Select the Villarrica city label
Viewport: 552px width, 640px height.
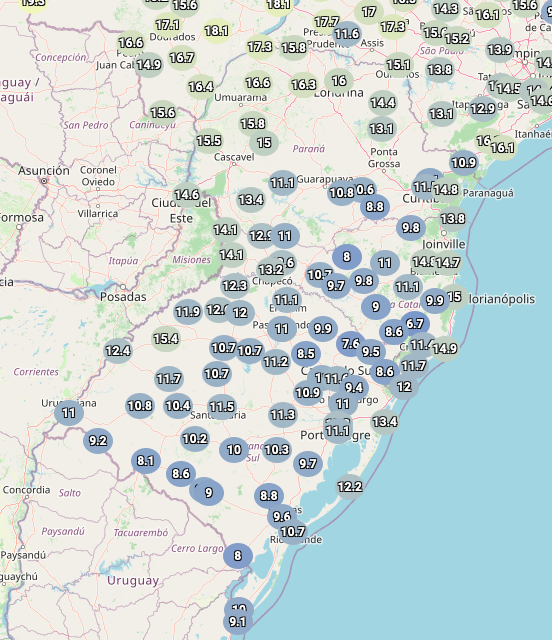point(98,213)
